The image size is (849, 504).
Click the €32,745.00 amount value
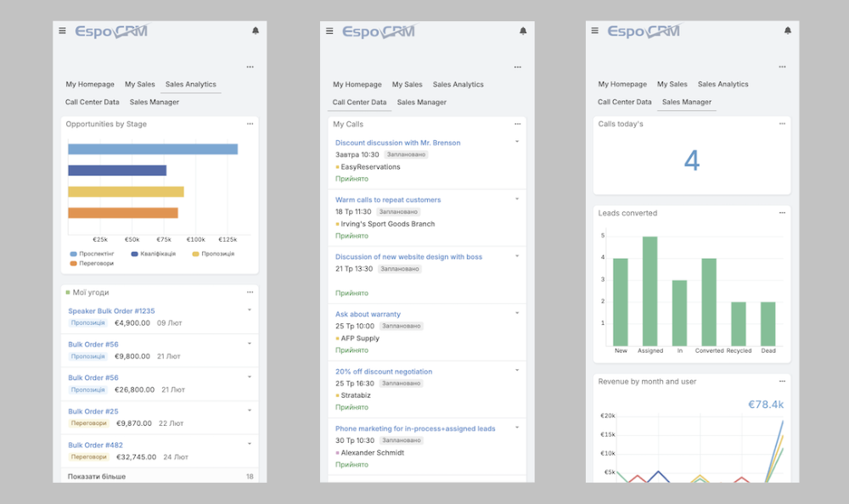(137, 457)
